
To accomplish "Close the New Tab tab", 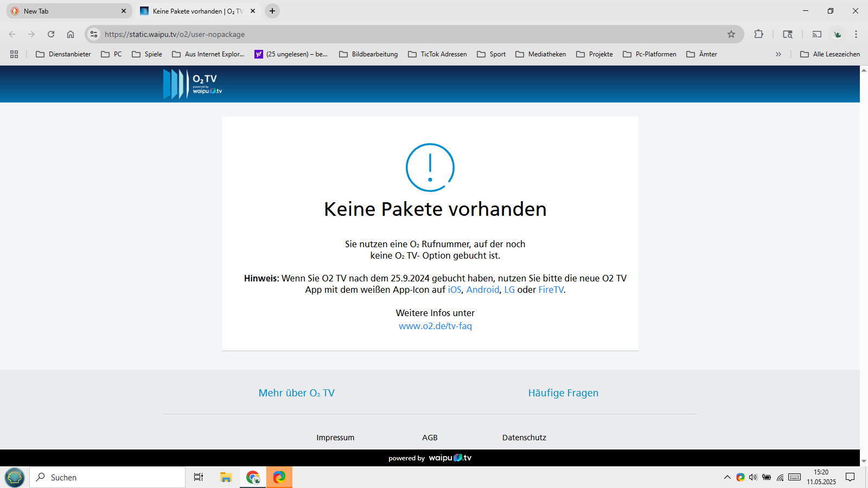I will point(124,11).
